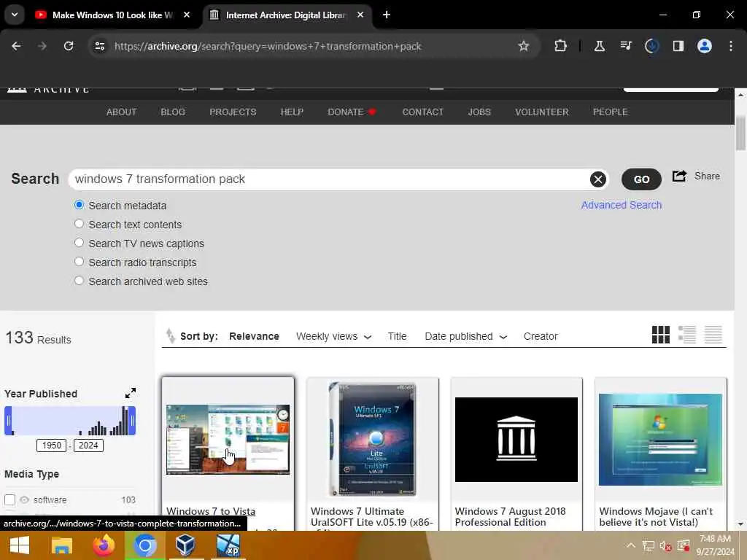Show hidden system tray icons
This screenshot has height=560, width=747.
(630, 545)
